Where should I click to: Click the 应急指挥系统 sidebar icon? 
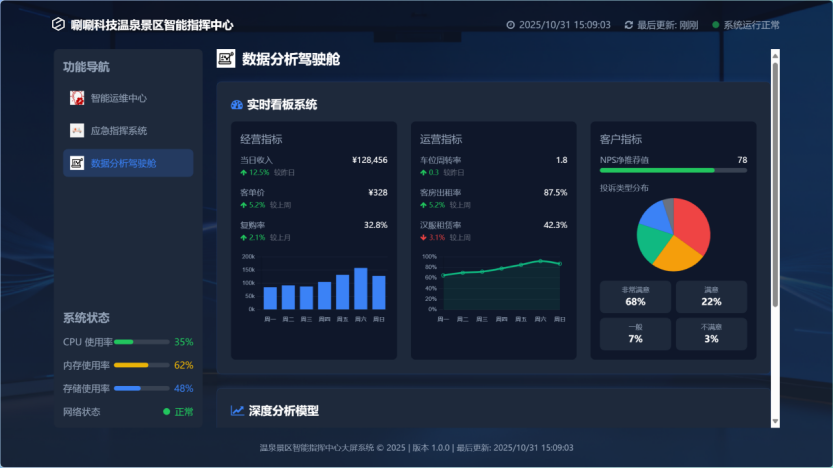point(77,130)
